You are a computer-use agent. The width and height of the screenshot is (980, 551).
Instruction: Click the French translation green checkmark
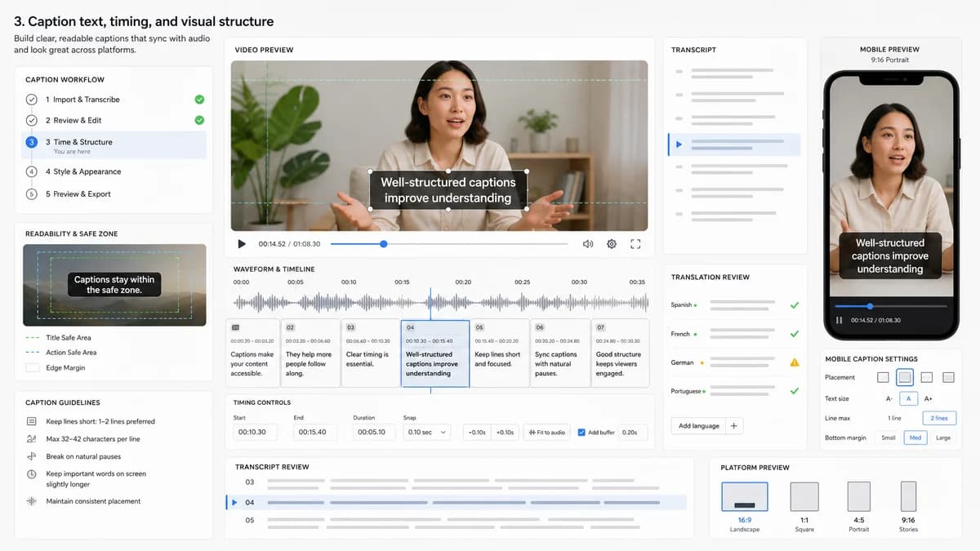(794, 334)
